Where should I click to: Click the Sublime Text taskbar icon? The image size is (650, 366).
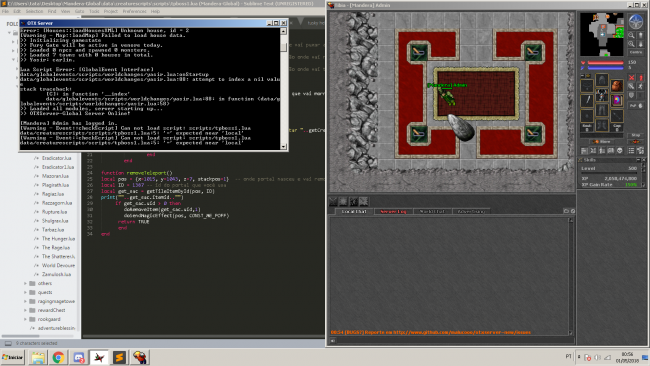(119, 357)
